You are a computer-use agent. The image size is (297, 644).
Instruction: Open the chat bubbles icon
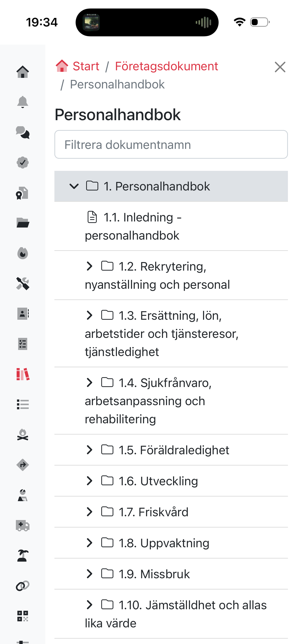point(23,132)
